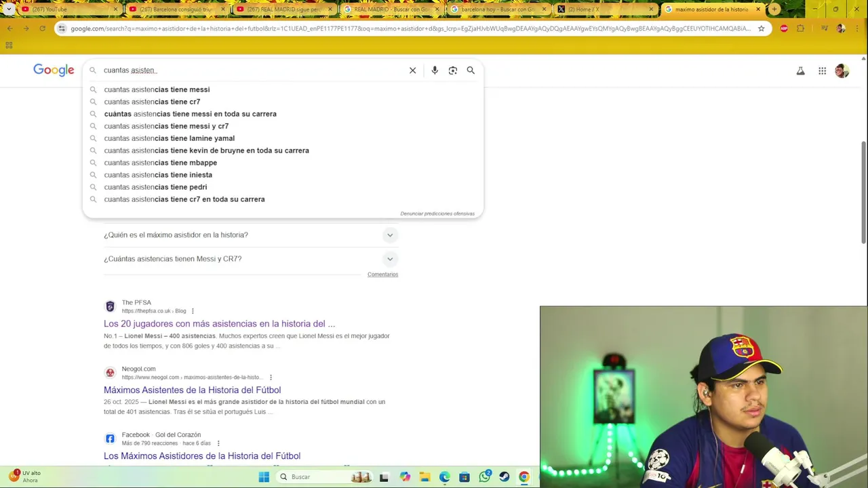Screen dimensions: 868x488
Task: Open WhatsApp from the taskbar
Action: [x=484, y=476]
